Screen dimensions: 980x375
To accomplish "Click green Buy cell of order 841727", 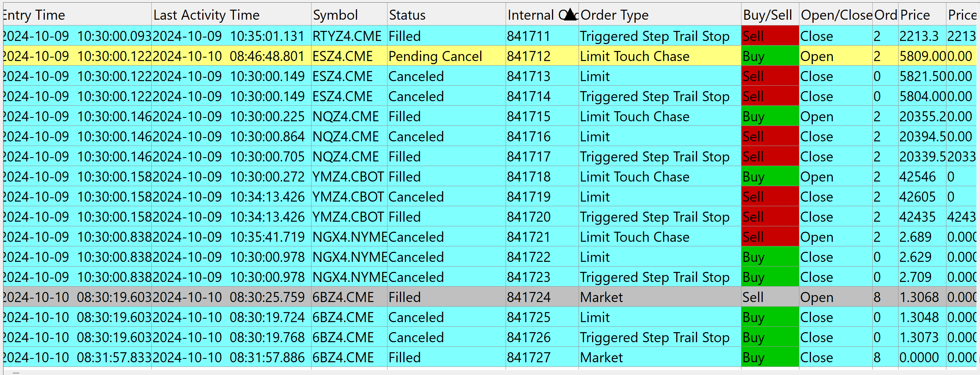I will (769, 358).
